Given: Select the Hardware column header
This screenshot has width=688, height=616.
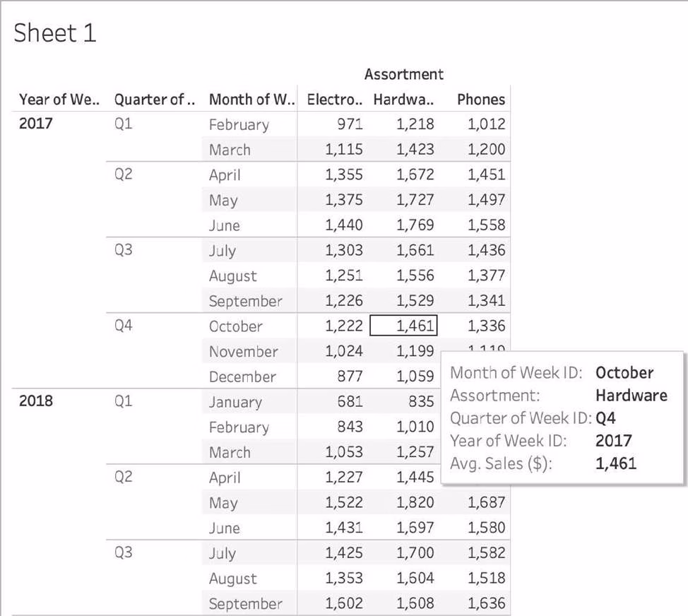Looking at the screenshot, I should click(403, 100).
